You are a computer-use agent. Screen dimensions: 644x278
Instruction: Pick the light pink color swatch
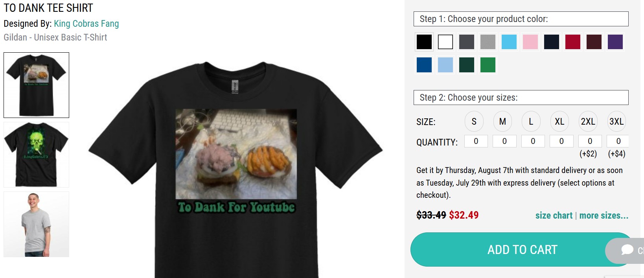click(x=530, y=42)
